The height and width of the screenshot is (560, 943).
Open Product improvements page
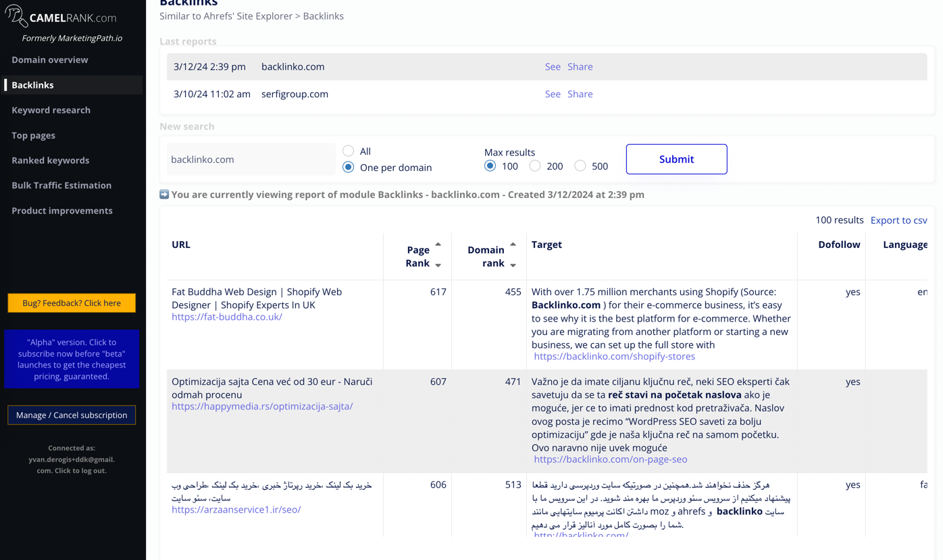[62, 211]
